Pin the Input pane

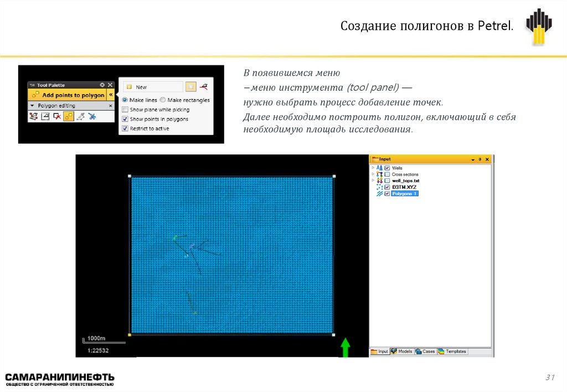point(480,159)
